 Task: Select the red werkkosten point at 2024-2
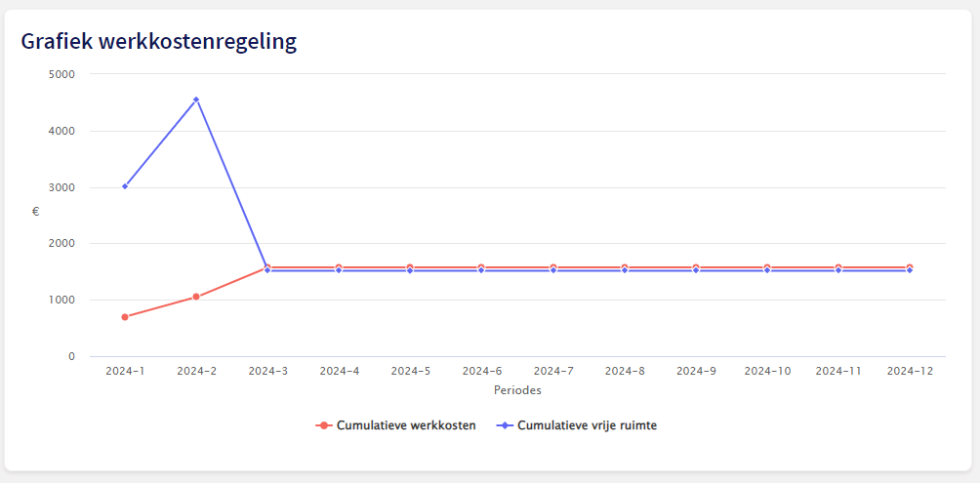tap(196, 297)
